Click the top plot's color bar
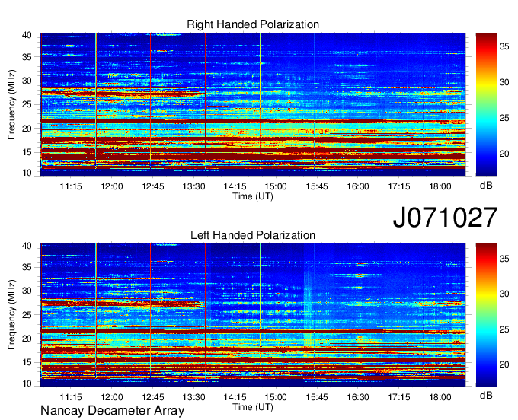The width and height of the screenshot is (518, 420). [x=486, y=104]
